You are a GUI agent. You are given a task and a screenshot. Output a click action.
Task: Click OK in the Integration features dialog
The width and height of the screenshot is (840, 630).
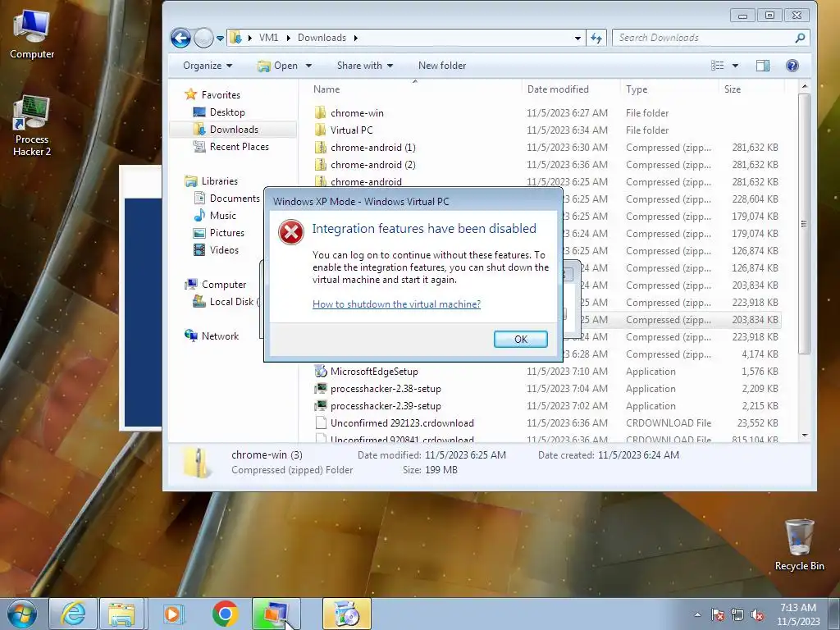click(520, 339)
